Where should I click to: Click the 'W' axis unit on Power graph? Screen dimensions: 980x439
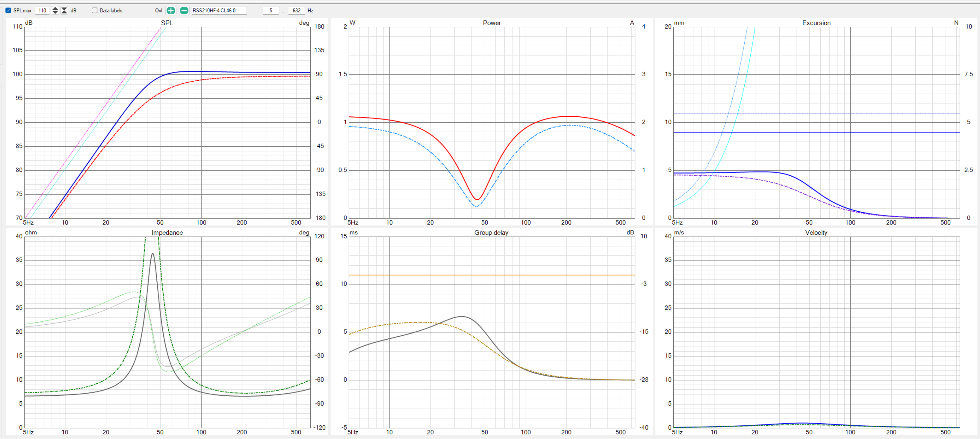coord(352,23)
